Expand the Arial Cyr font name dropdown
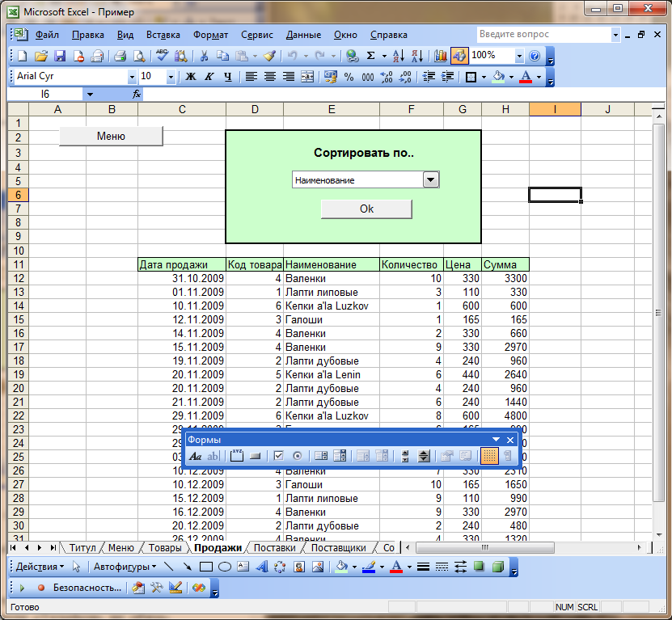This screenshot has height=620, width=672. click(x=132, y=77)
